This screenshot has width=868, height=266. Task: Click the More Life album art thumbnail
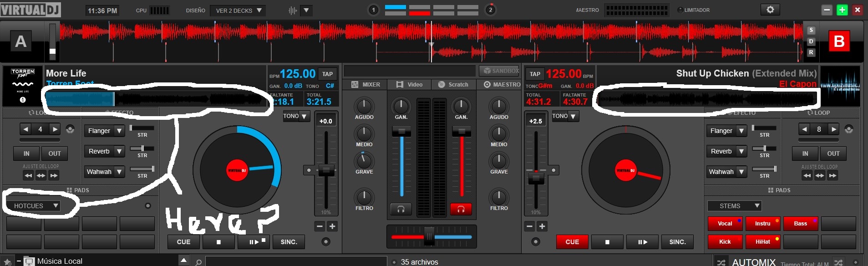[x=23, y=87]
